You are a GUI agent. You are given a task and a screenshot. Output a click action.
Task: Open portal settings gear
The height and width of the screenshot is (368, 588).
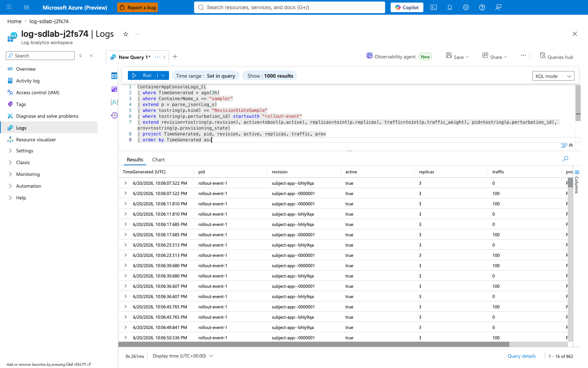(466, 7)
